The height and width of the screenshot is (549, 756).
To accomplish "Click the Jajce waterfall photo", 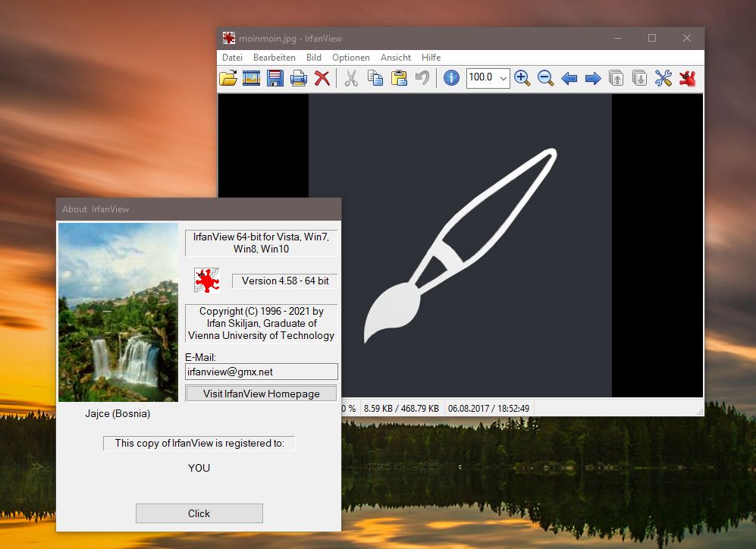I will [x=118, y=312].
